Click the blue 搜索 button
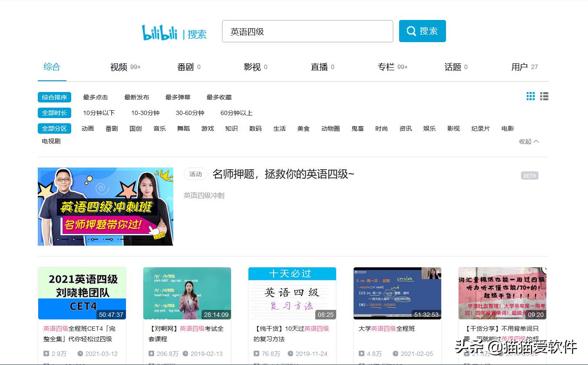The height and width of the screenshot is (365, 588). click(422, 31)
